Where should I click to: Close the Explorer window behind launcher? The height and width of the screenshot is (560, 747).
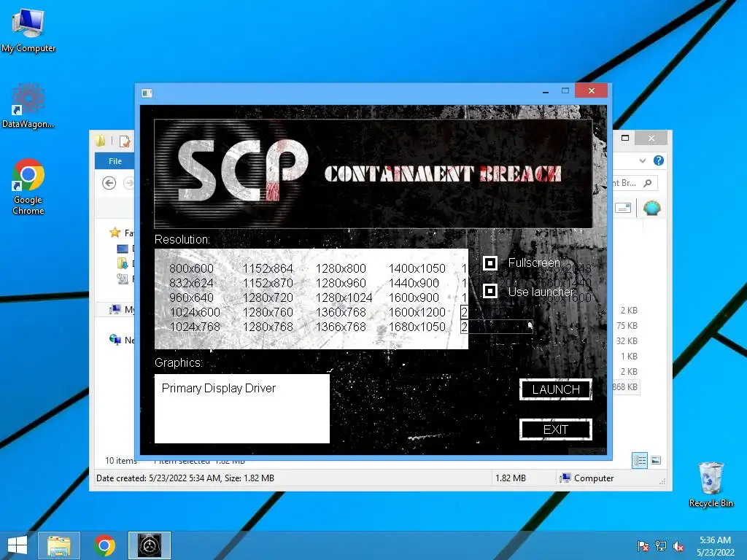click(651, 138)
